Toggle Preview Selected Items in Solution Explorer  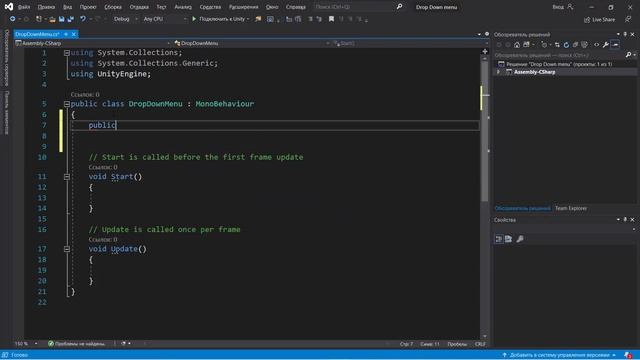[616, 45]
